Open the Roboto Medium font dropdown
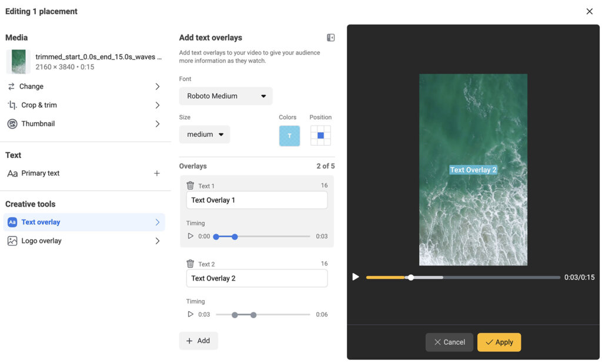 (x=225, y=96)
